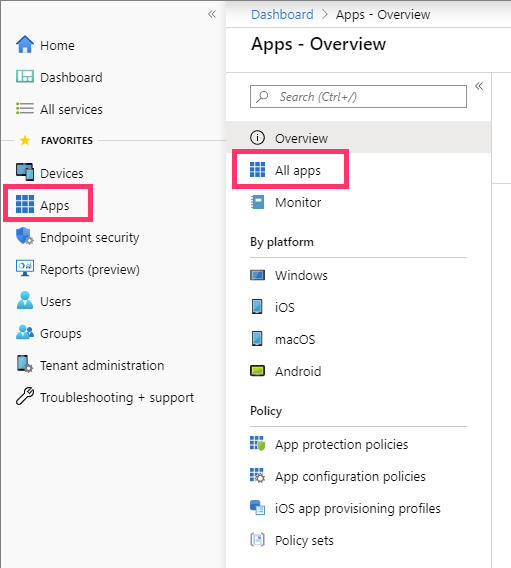Select Android platform apps
The height and width of the screenshot is (568, 511).
click(x=298, y=371)
